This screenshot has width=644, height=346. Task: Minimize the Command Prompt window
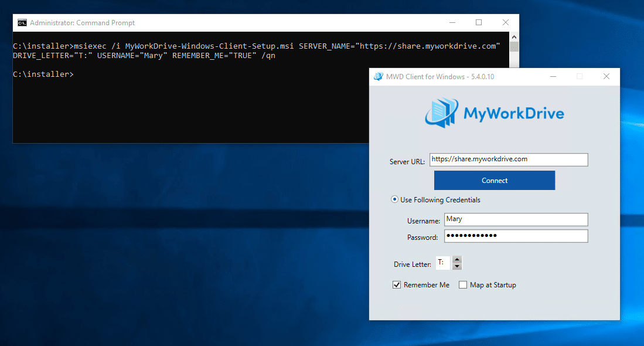[x=452, y=22]
